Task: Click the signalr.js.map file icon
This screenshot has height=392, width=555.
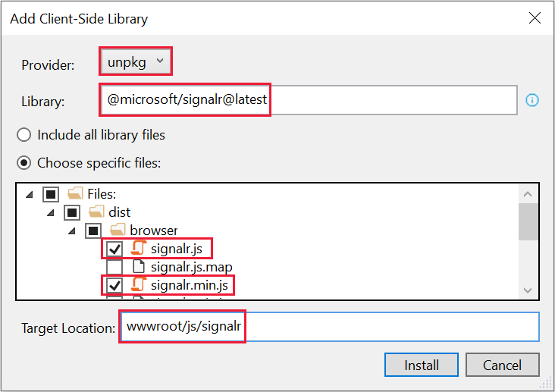Action: click(139, 266)
